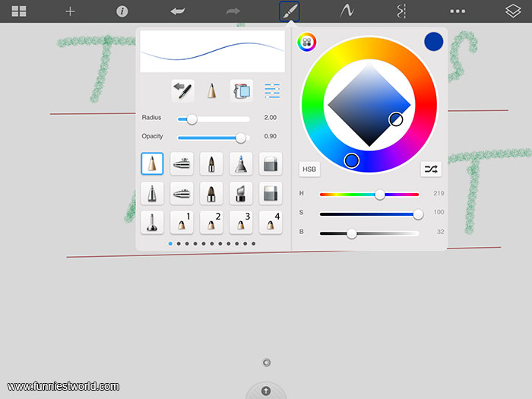Select the airbrush in first row

pyautogui.click(x=182, y=163)
